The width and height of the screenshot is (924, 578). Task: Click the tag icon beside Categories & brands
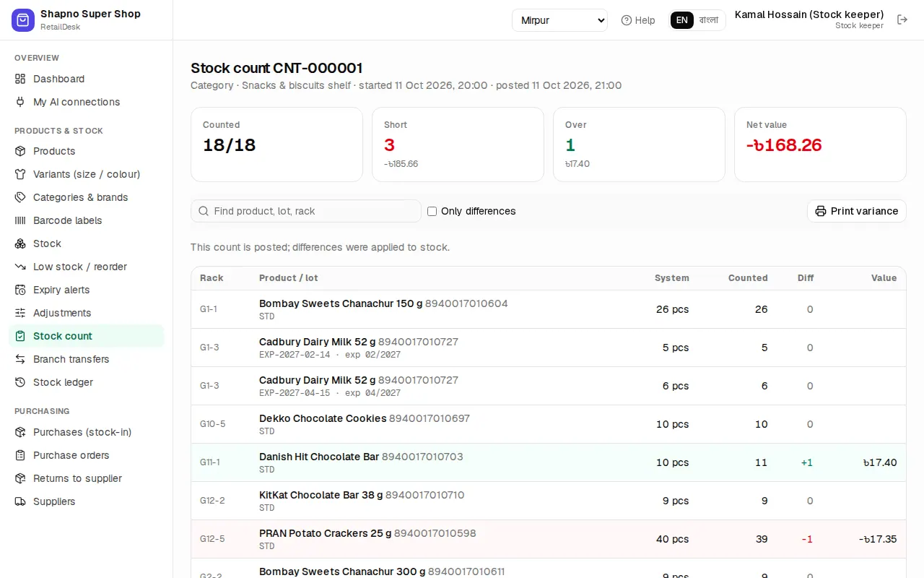click(20, 197)
